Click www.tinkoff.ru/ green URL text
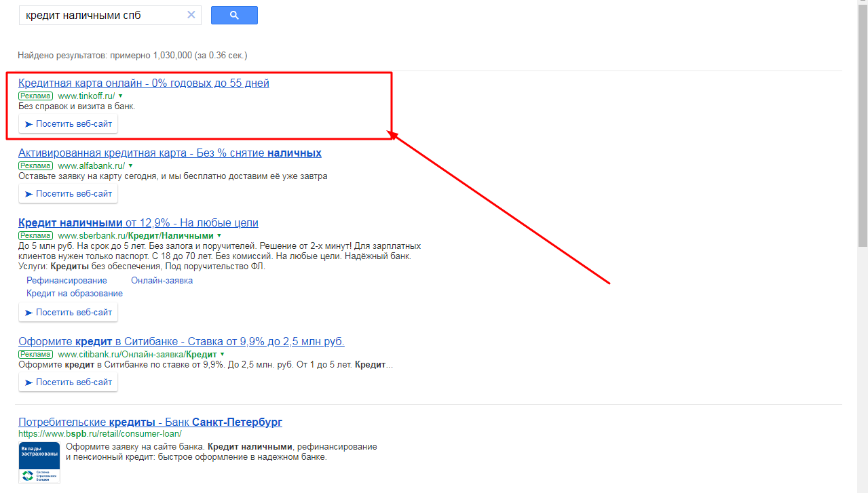 87,96
